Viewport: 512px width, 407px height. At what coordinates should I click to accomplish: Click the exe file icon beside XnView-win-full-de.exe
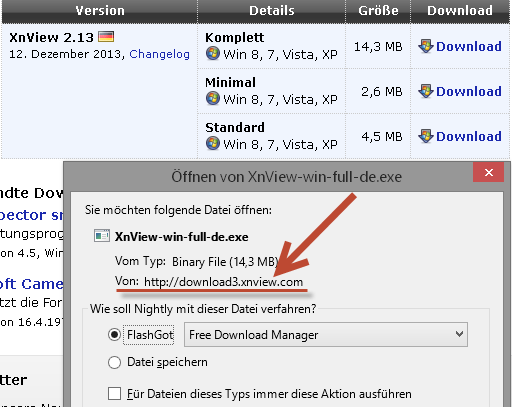[102, 236]
